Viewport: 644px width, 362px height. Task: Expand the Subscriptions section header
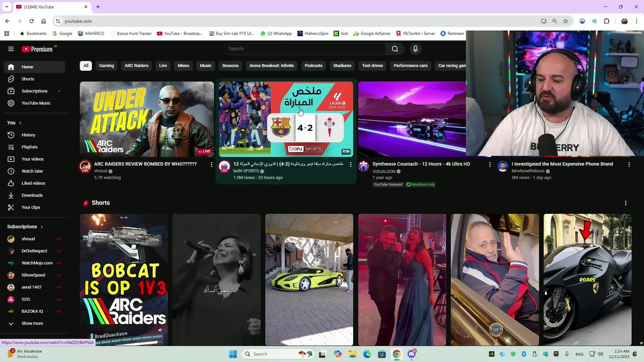tap(25, 227)
